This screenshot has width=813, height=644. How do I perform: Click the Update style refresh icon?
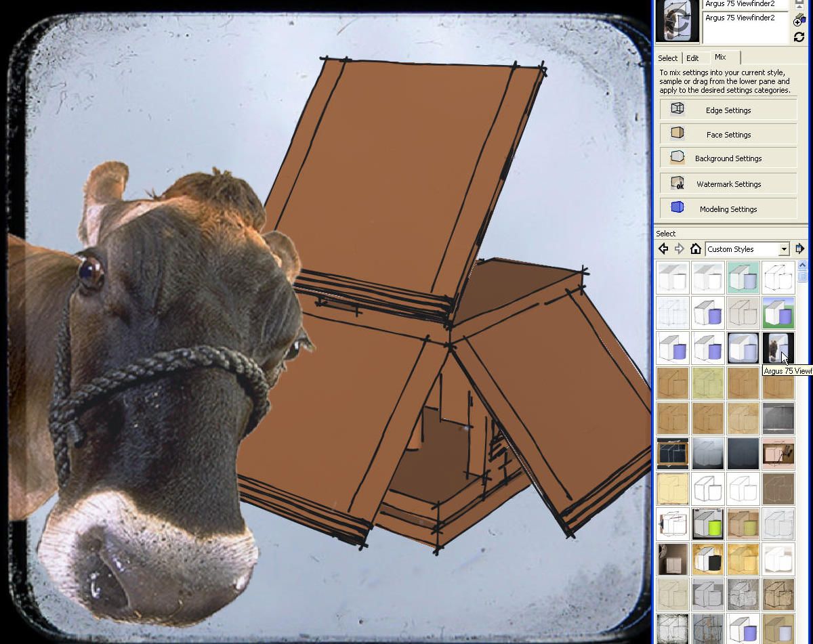pyautogui.click(x=799, y=37)
